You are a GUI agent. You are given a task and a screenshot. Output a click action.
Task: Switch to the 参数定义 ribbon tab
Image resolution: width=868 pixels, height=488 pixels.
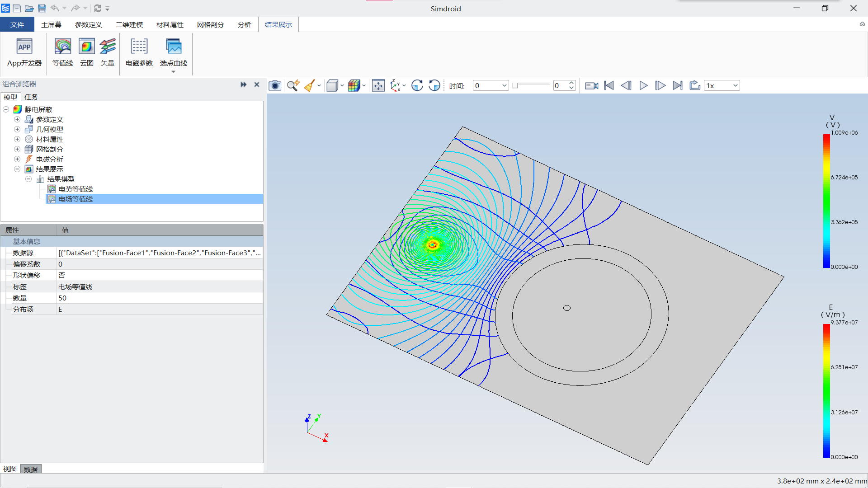(x=89, y=24)
